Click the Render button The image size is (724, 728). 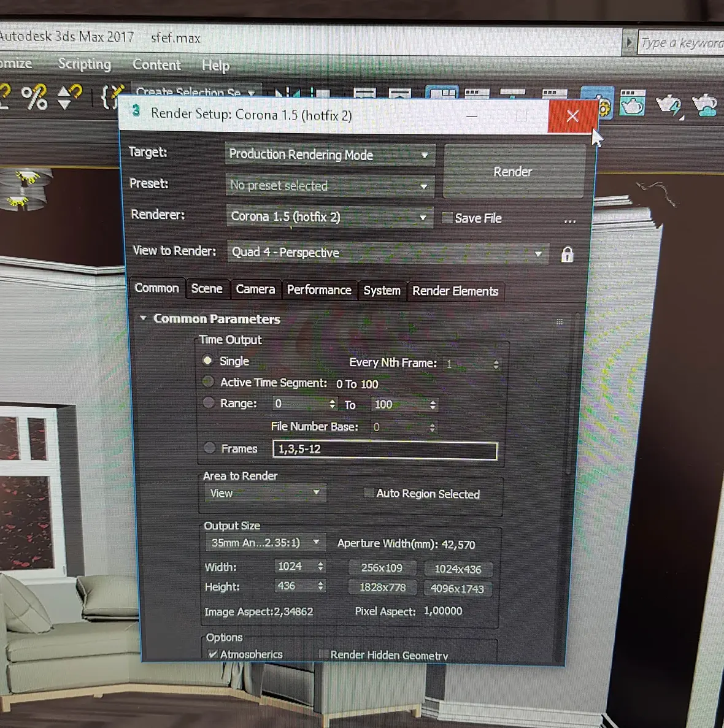[x=513, y=171]
